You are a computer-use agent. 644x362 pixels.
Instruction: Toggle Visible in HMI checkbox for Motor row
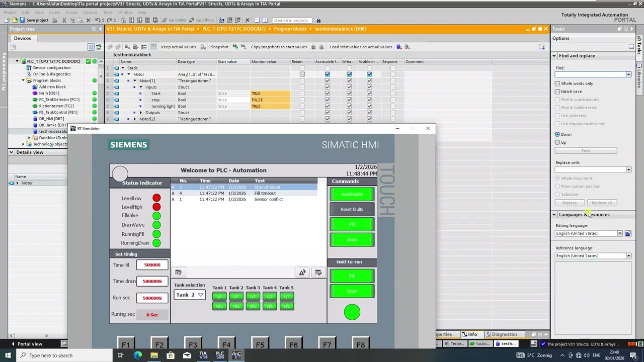click(x=369, y=74)
